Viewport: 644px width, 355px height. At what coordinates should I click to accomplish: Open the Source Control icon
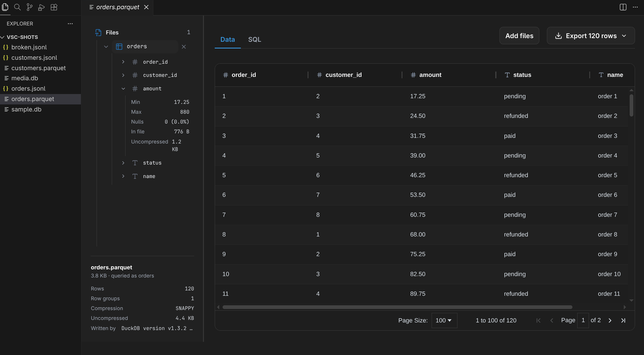(x=29, y=7)
